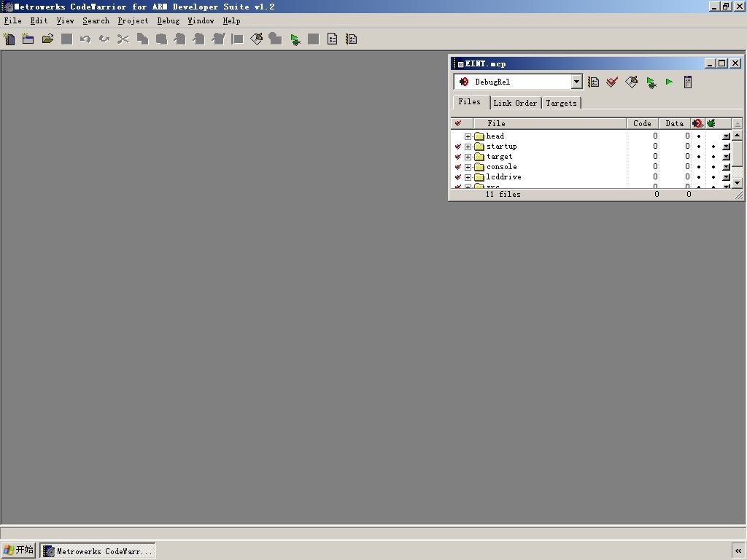
Task: Expand the startup folder
Action: click(x=468, y=147)
